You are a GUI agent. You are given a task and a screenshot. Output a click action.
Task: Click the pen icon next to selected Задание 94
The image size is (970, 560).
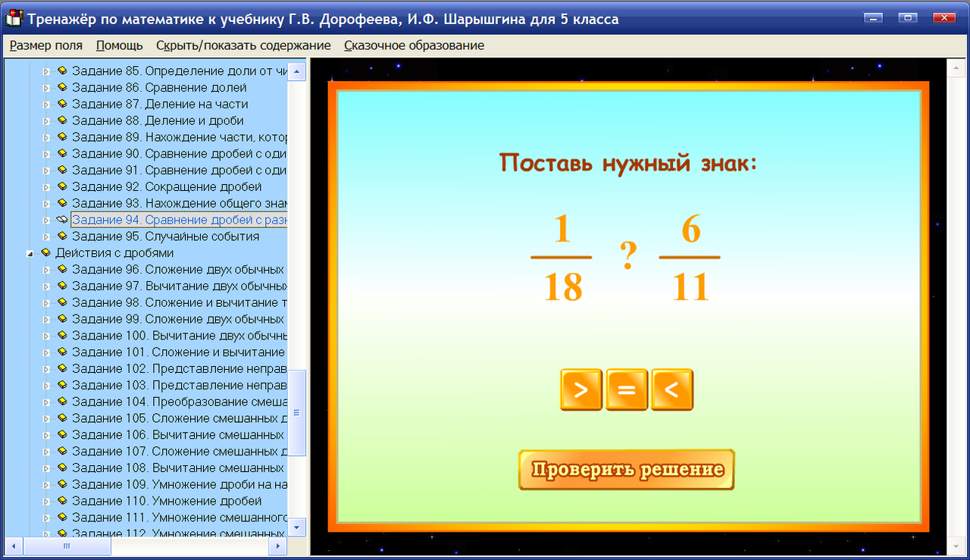[x=61, y=219]
